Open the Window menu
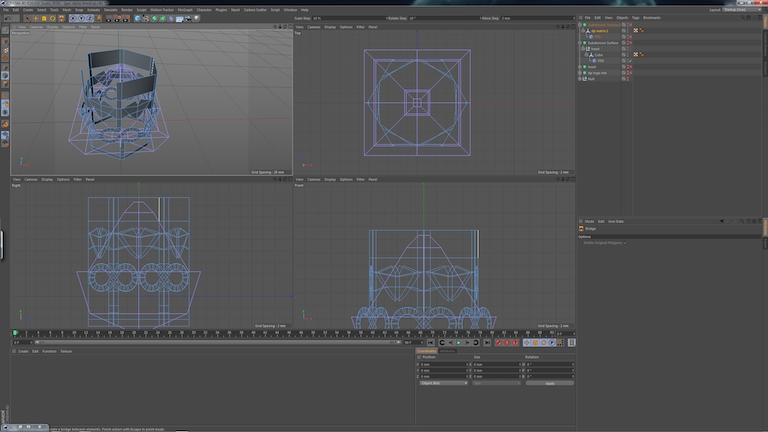The width and height of the screenshot is (768, 432). [290, 10]
